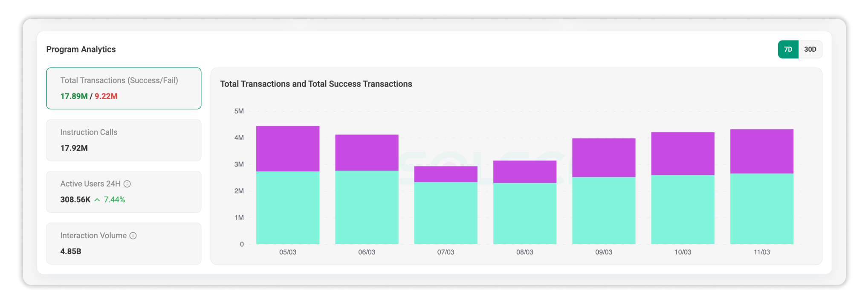Select the Total Transactions (Success/Fail) card

pyautogui.click(x=124, y=88)
